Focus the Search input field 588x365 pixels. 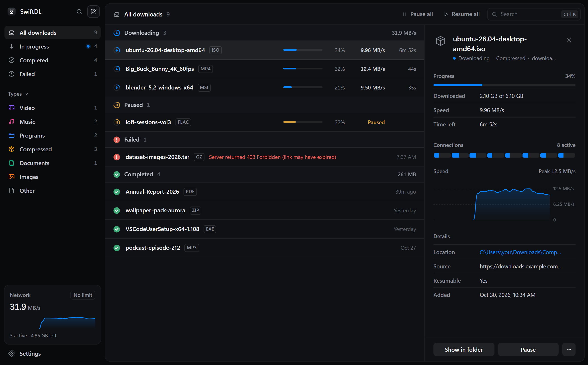[x=534, y=14]
